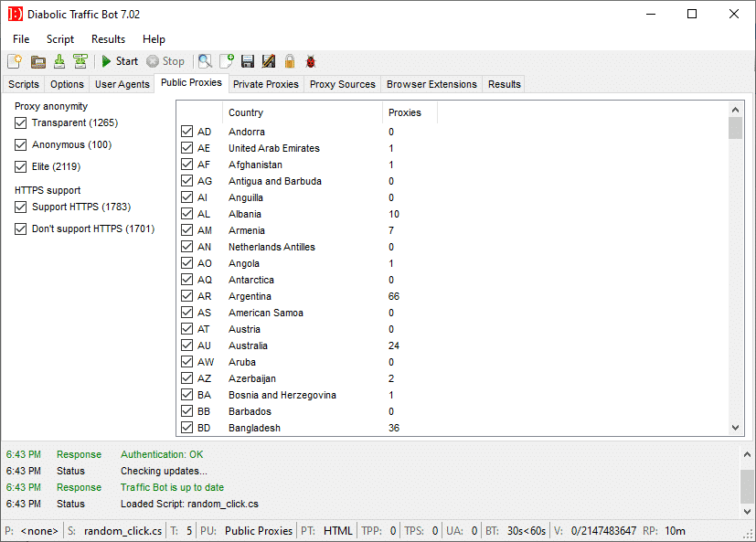This screenshot has height=542, width=756.
Task: Click the country list scroll-down arrow
Action: [x=735, y=427]
